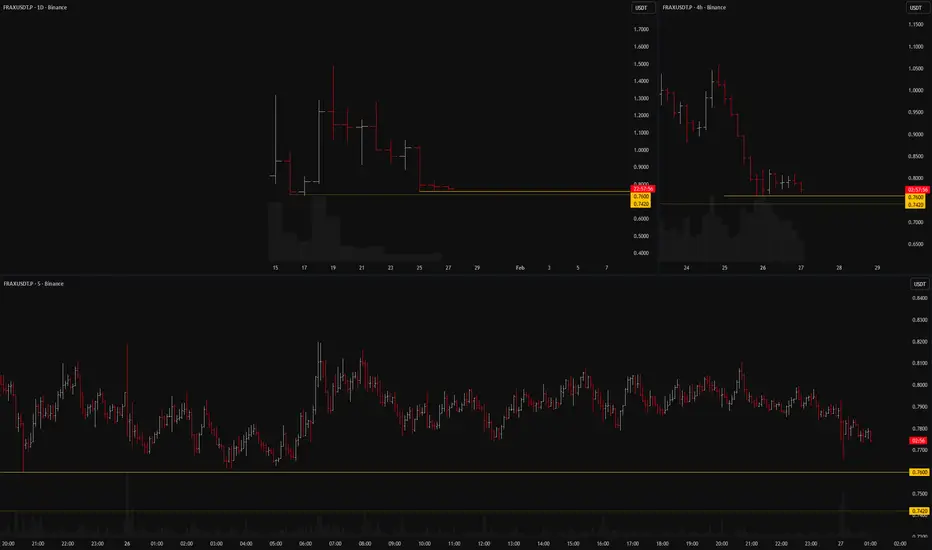
Task: Click the 0.4000 price value on the 1D chart axis
Action: [641, 253]
